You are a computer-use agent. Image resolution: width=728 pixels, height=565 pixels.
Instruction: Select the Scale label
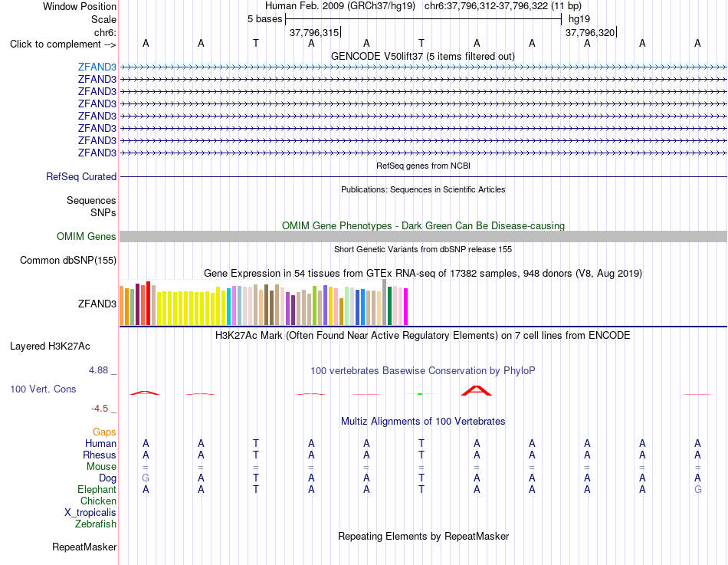pos(103,19)
